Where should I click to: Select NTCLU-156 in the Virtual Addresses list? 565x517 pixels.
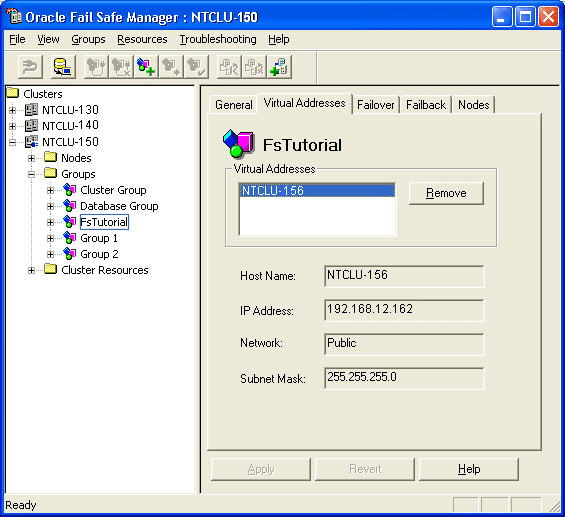pyautogui.click(x=317, y=190)
